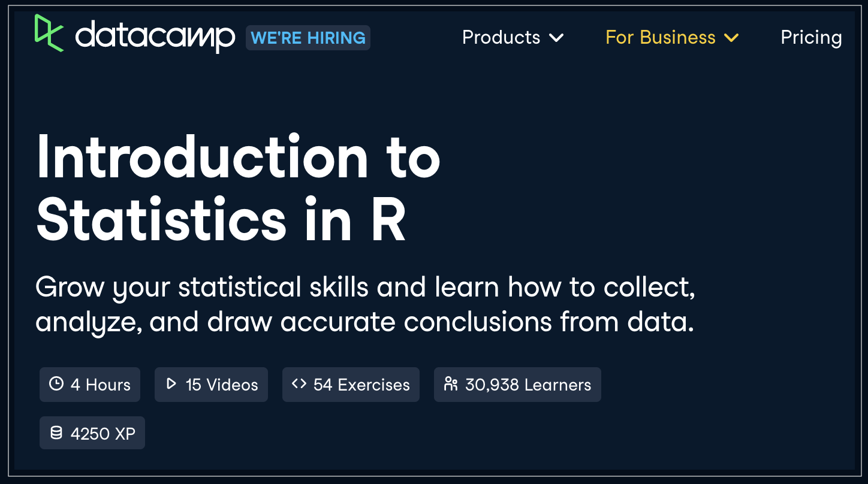Open the For Business menu
868x484 pixels.
coord(661,37)
